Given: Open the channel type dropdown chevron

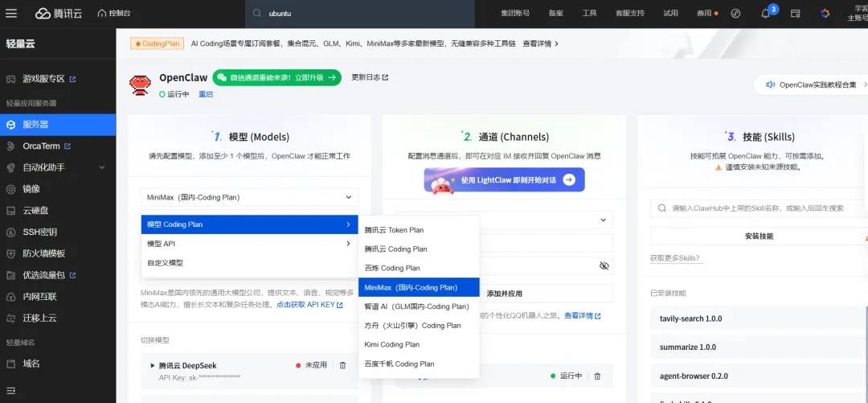Looking at the screenshot, I should (604, 220).
